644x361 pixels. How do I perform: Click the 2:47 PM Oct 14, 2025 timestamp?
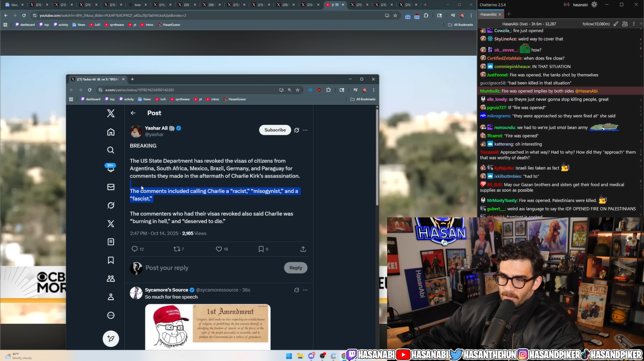click(x=154, y=233)
